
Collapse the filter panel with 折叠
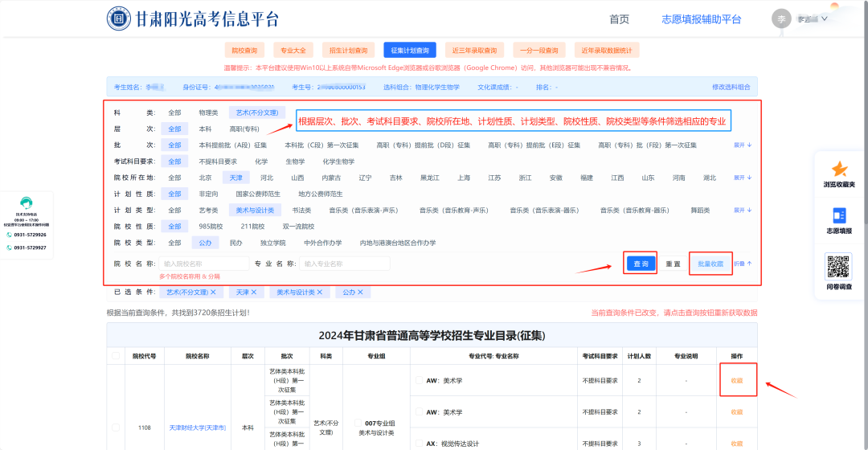(x=743, y=264)
